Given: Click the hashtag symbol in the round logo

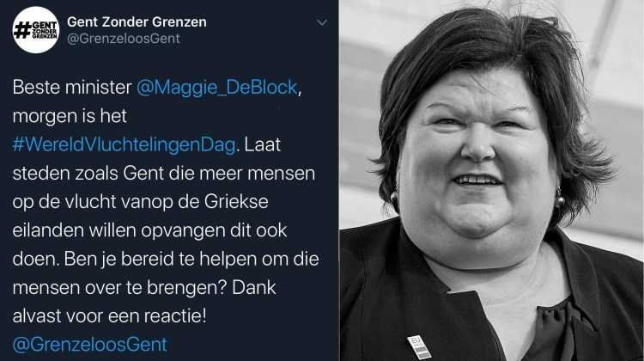Looking at the screenshot, I should coord(21,30).
